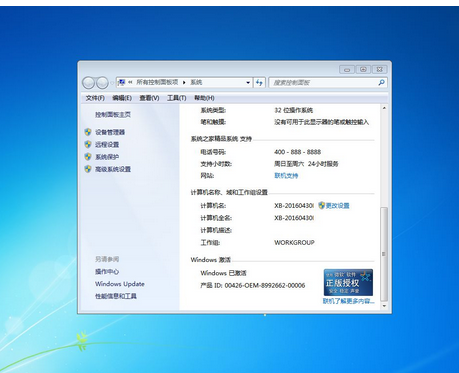Open the address bar history dropdown arrow
459x373 pixels.
tap(248, 83)
